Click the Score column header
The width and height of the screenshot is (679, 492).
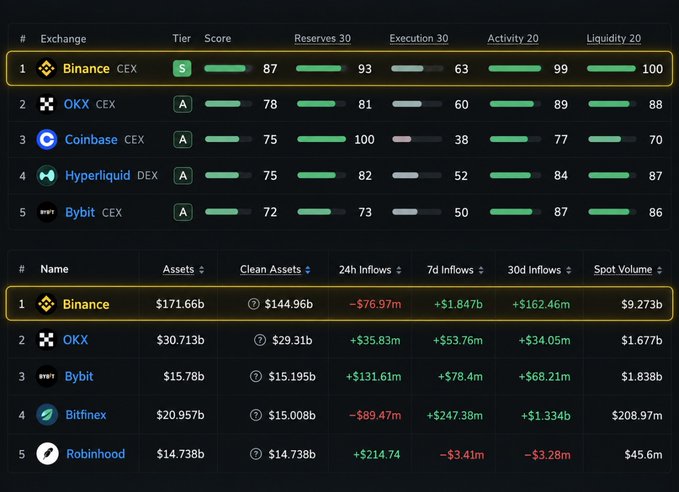point(217,39)
